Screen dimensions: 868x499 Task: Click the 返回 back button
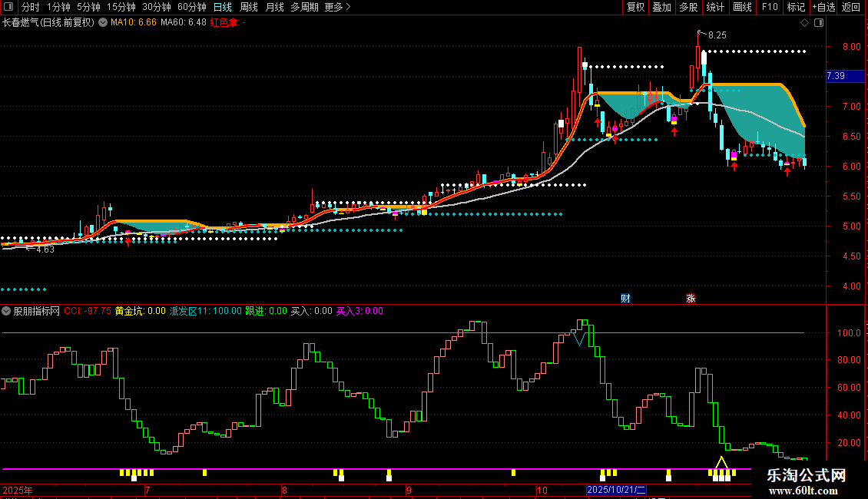point(851,7)
